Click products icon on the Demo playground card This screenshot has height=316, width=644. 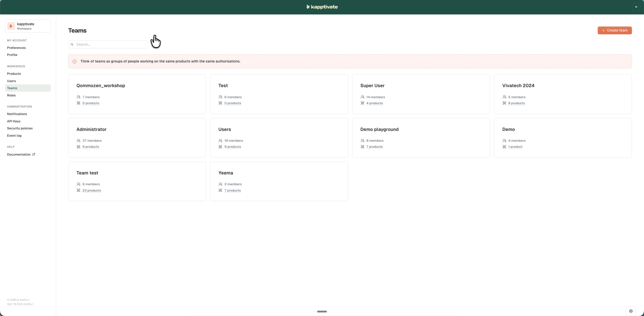(x=362, y=147)
